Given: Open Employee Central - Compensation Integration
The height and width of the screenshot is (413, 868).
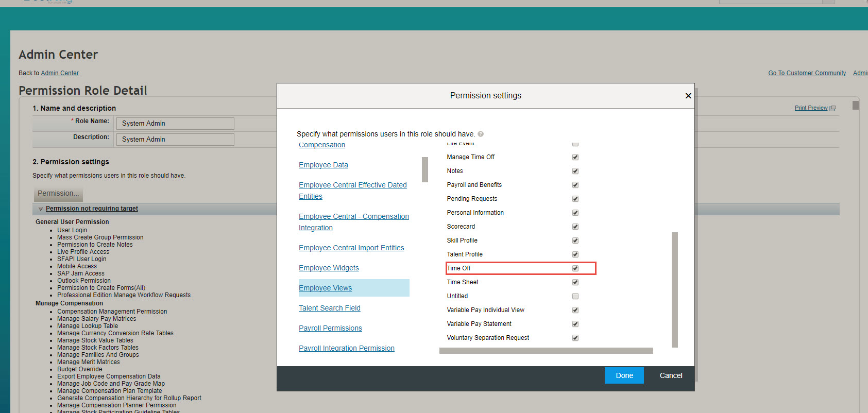Looking at the screenshot, I should (x=354, y=222).
